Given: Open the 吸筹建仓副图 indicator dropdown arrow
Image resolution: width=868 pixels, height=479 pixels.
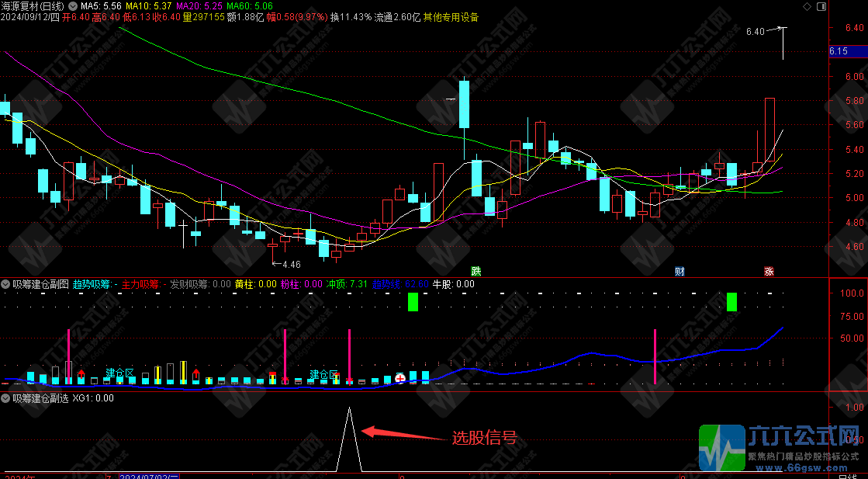Looking at the screenshot, I should coord(6,284).
